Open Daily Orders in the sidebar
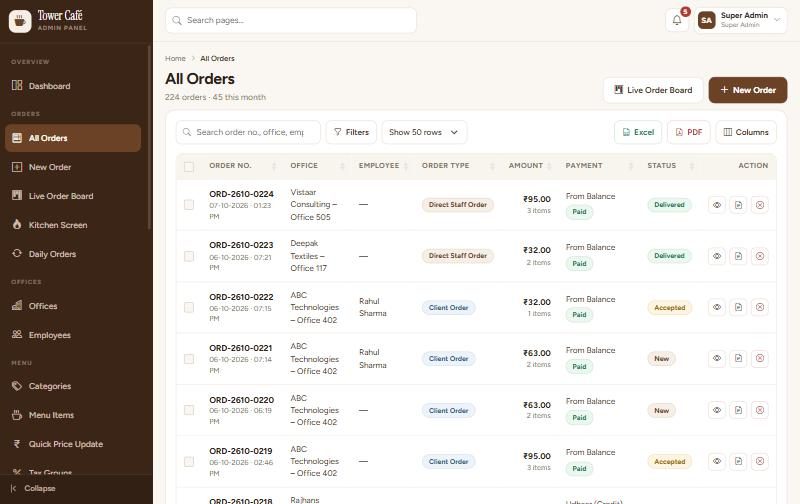 (73, 254)
